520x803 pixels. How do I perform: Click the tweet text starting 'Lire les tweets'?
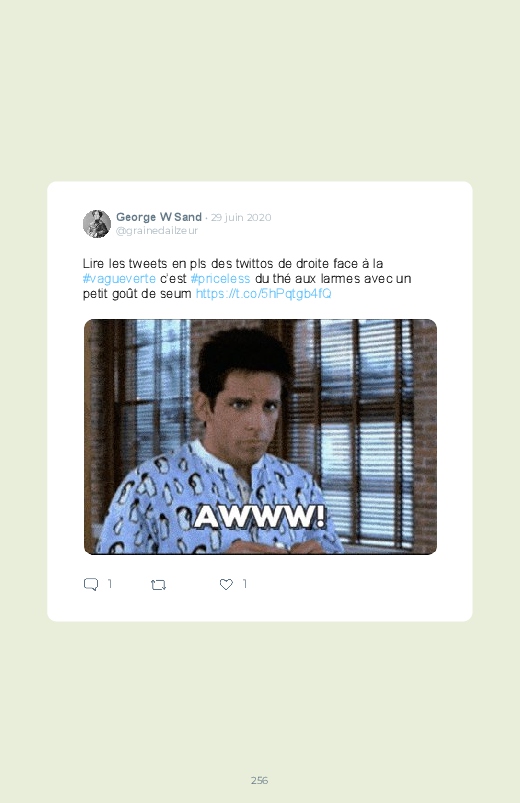(247, 279)
